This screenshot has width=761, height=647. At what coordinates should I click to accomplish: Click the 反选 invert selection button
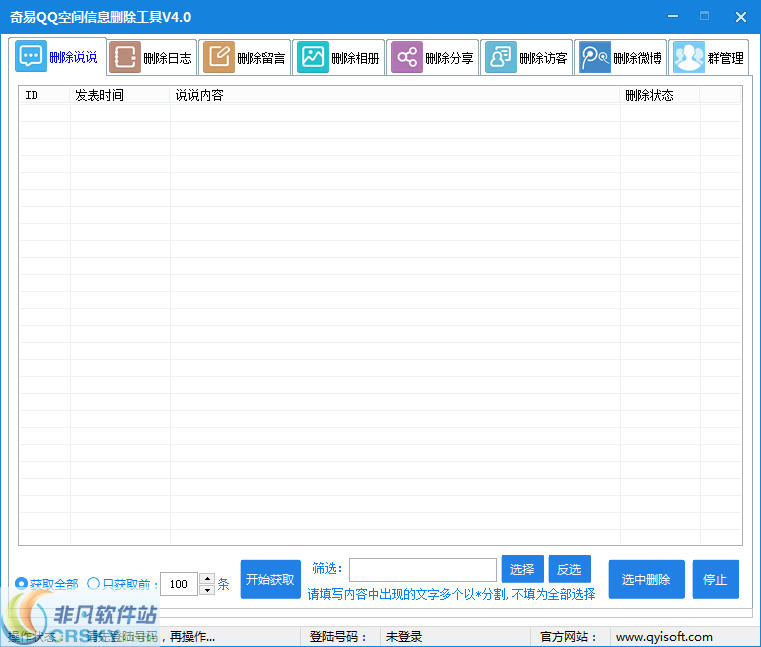click(569, 569)
